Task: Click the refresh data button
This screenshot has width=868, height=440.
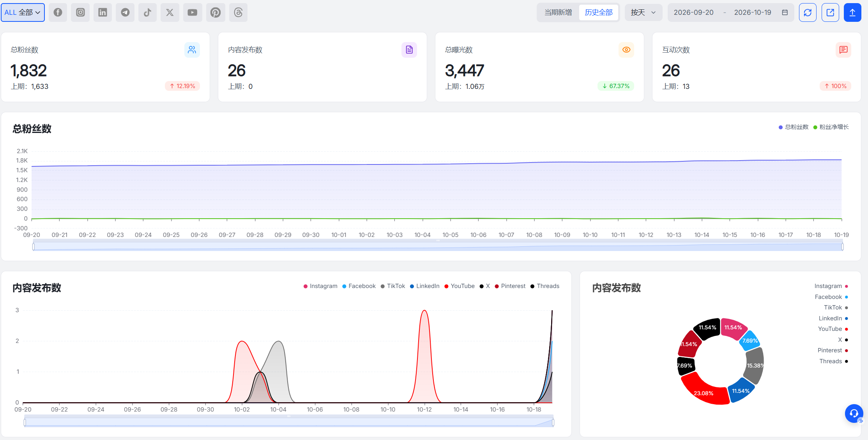Action: (x=808, y=12)
